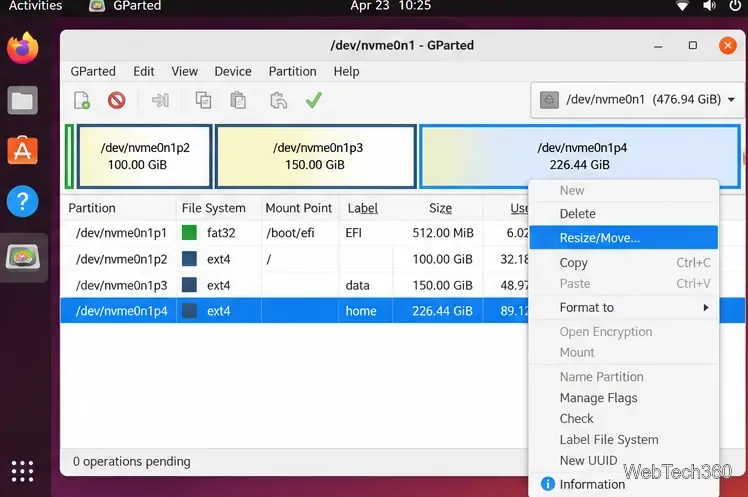Click the '0 operations pending' status text
Viewport: 748px width, 497px height.
click(131, 462)
